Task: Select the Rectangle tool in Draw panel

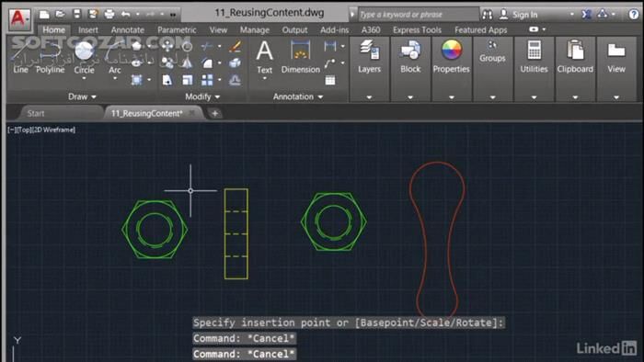Action: (137, 46)
